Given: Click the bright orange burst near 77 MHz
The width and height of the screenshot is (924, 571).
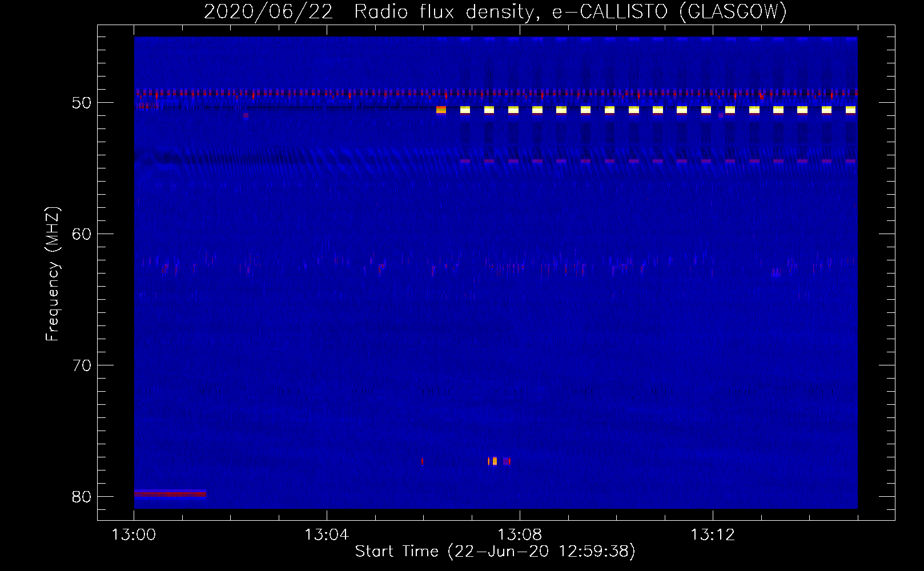Looking at the screenshot, I should (495, 461).
